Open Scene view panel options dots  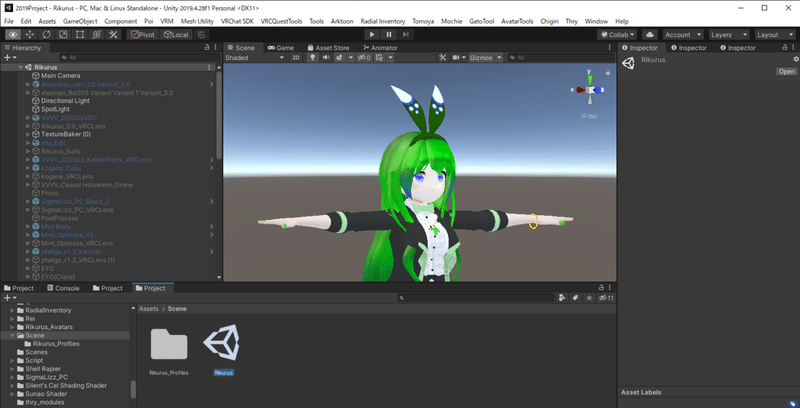click(610, 47)
